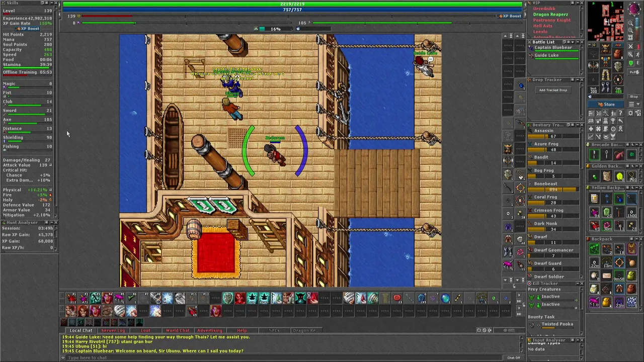Toggle stand-while-fighting red figure mode
Viewport: 644px width, 362px height.
click(x=638, y=47)
